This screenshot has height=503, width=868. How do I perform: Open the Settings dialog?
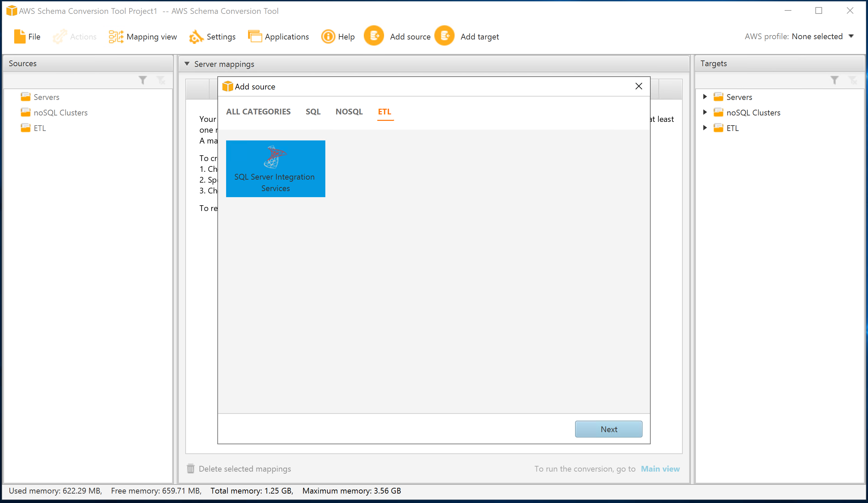[213, 36]
